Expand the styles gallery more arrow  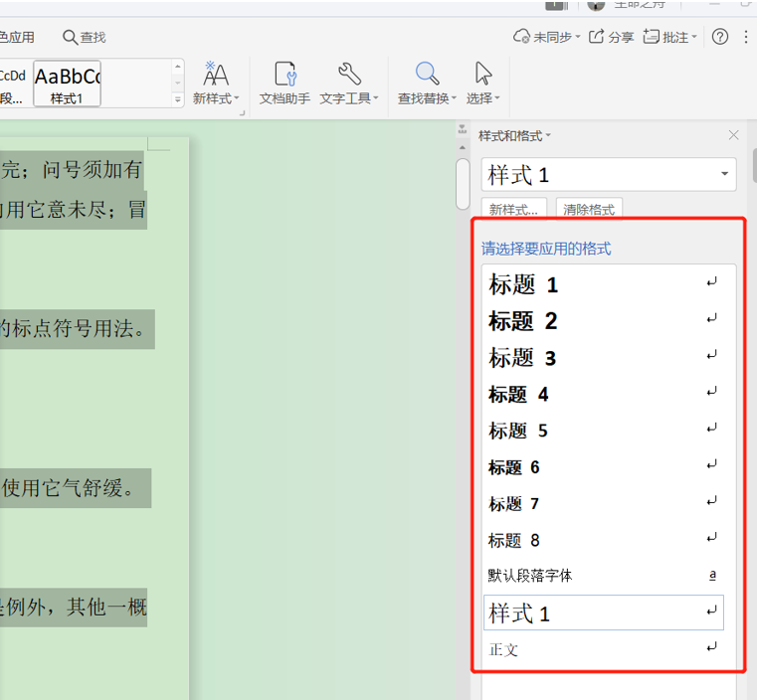178,99
